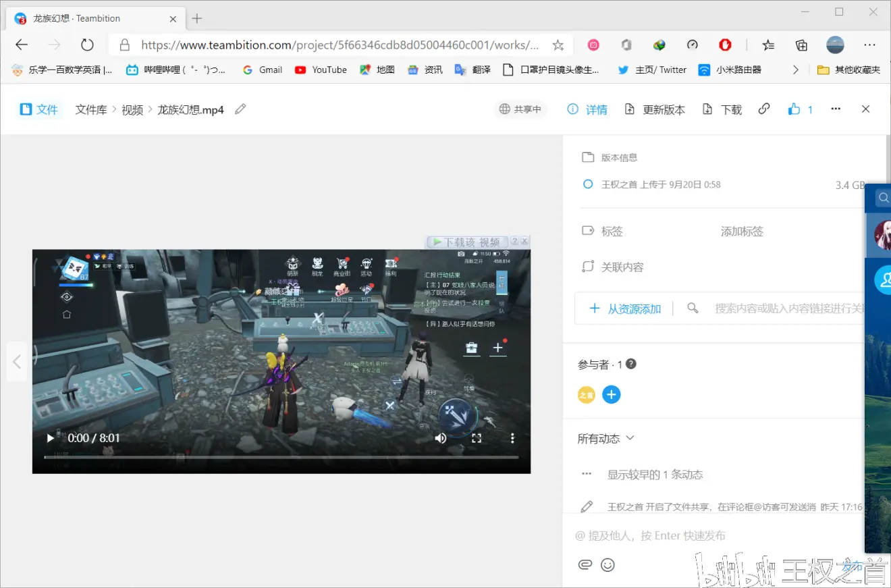Expand bookmarks overflow chevron
This screenshot has width=891, height=588.
click(x=796, y=70)
